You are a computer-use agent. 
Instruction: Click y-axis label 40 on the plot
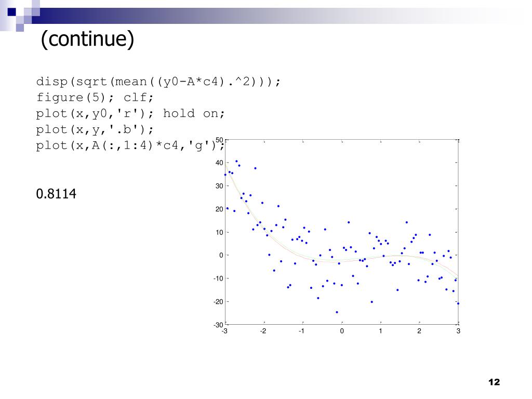pyautogui.click(x=219, y=163)
